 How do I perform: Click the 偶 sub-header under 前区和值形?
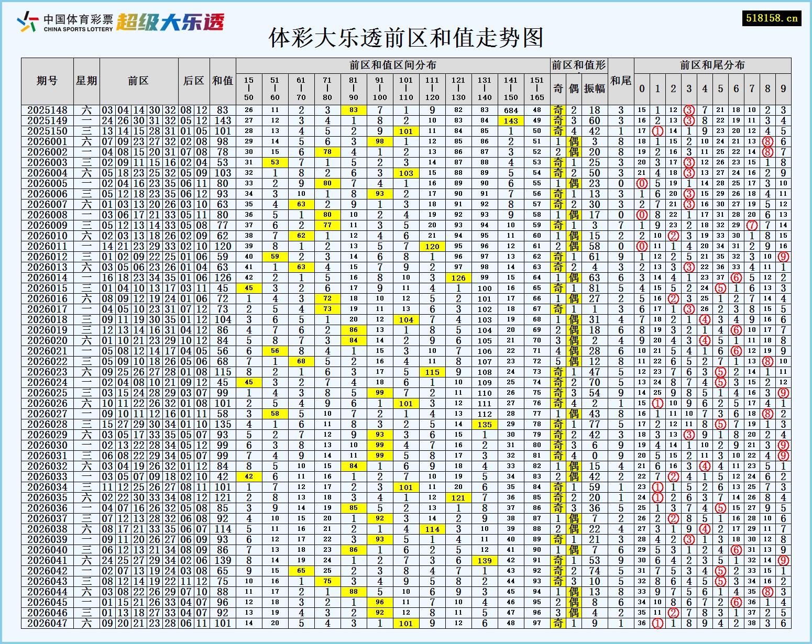[x=574, y=88]
